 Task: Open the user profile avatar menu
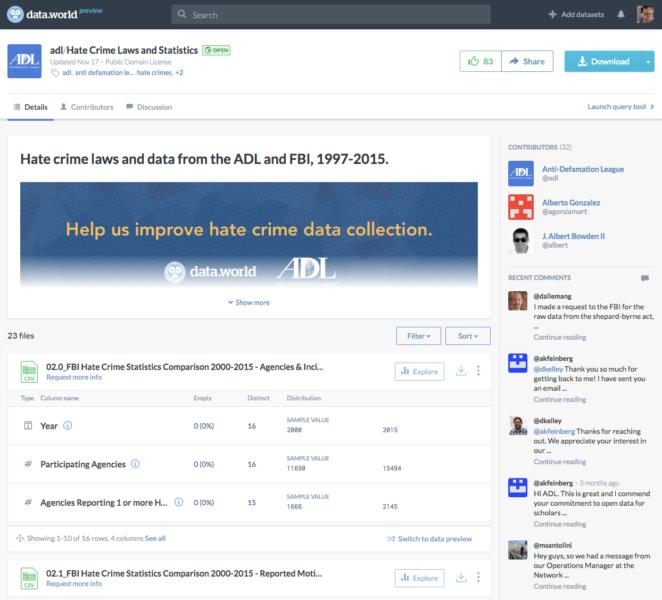pos(645,14)
